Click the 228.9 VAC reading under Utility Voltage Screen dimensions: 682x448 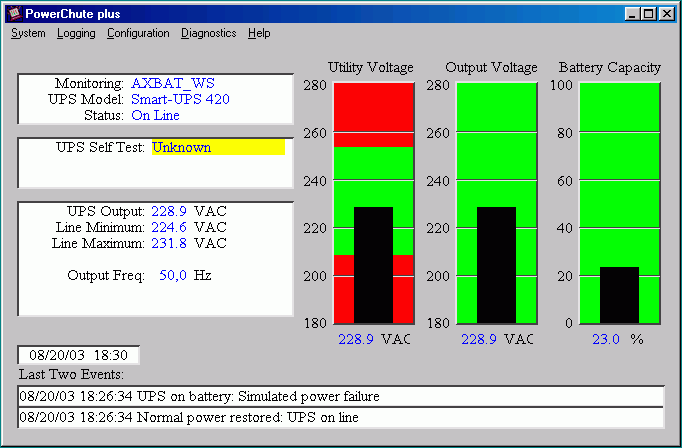click(374, 339)
